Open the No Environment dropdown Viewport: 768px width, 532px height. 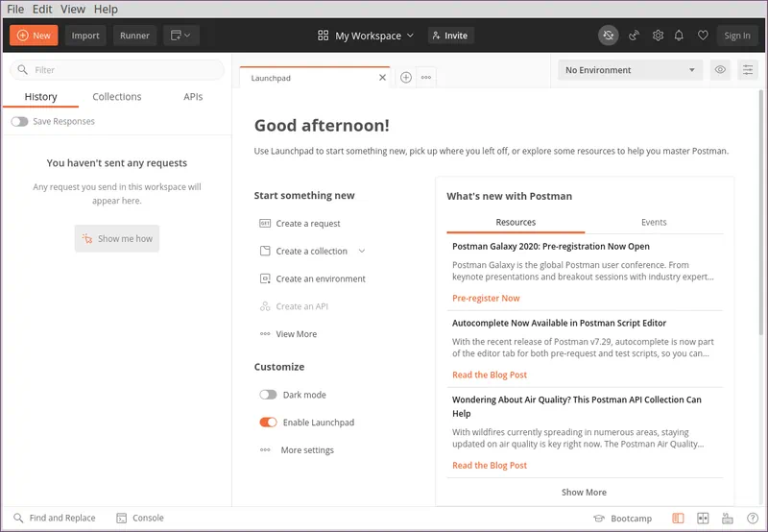pos(630,70)
